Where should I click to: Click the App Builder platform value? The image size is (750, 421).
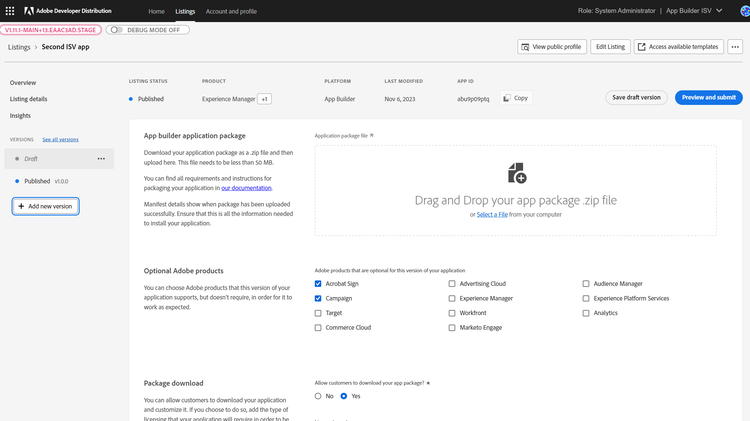(x=340, y=99)
